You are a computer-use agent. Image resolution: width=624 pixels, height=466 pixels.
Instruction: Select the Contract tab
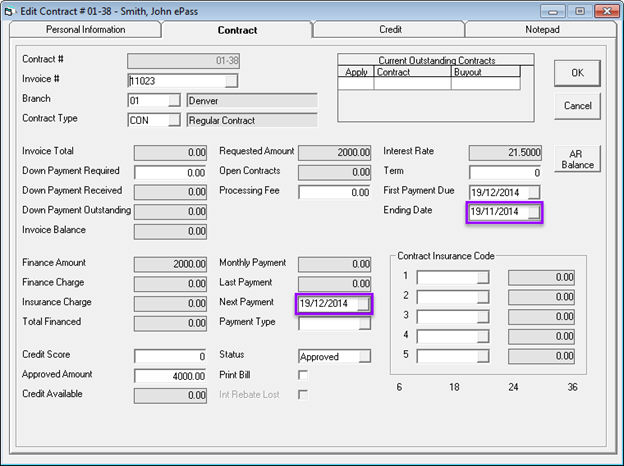[x=237, y=30]
